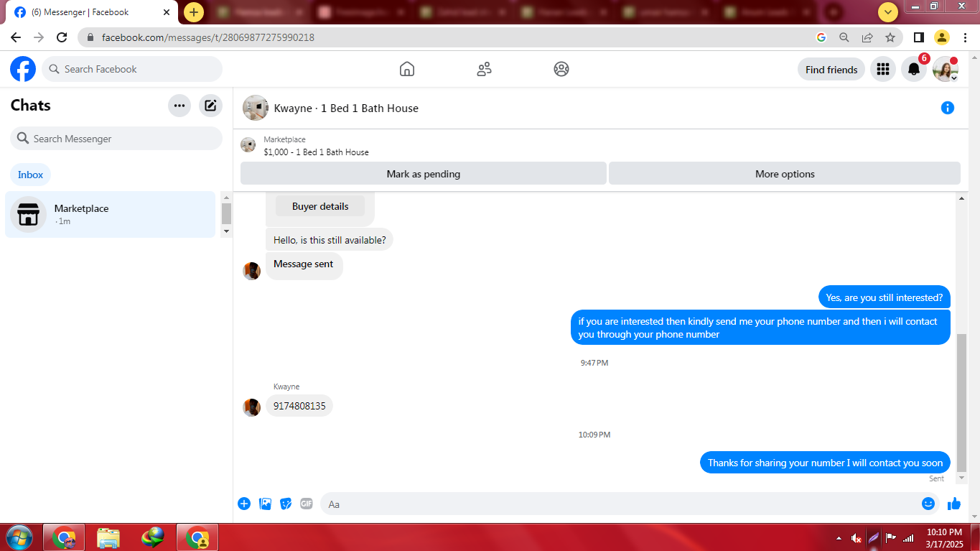Image resolution: width=980 pixels, height=551 pixels.
Task: Open conversation information icon
Action: pos(948,108)
